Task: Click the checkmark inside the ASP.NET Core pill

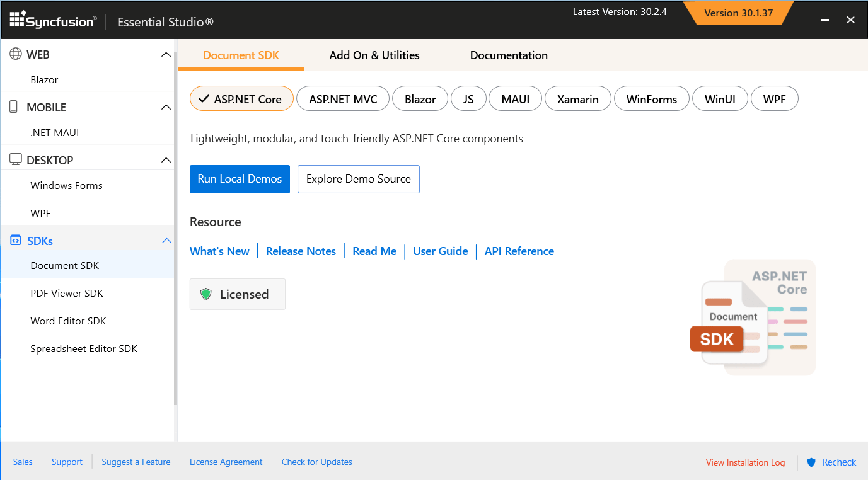Action: click(204, 98)
